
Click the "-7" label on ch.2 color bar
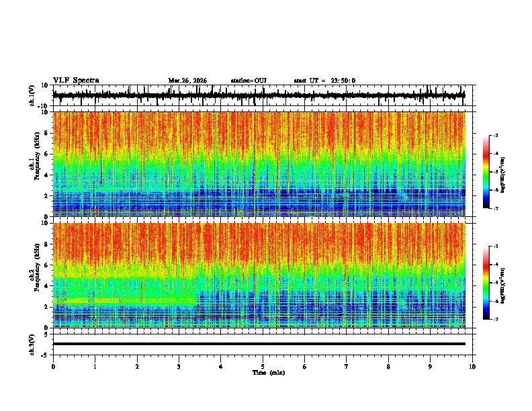(x=495, y=319)
